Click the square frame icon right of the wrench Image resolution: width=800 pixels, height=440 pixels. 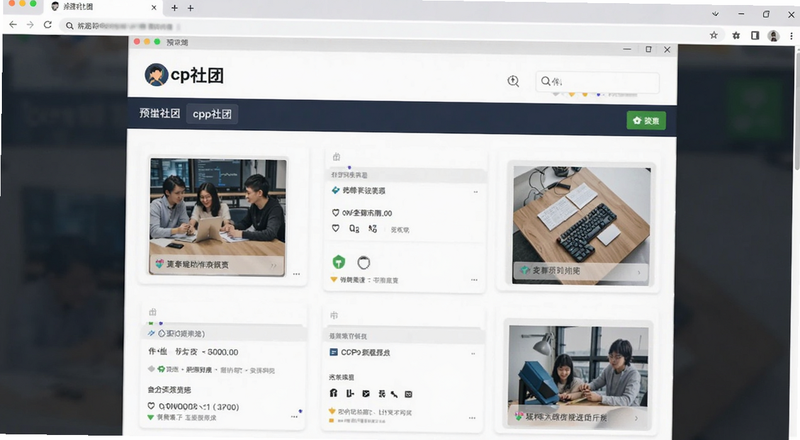pyautogui.click(x=408, y=394)
